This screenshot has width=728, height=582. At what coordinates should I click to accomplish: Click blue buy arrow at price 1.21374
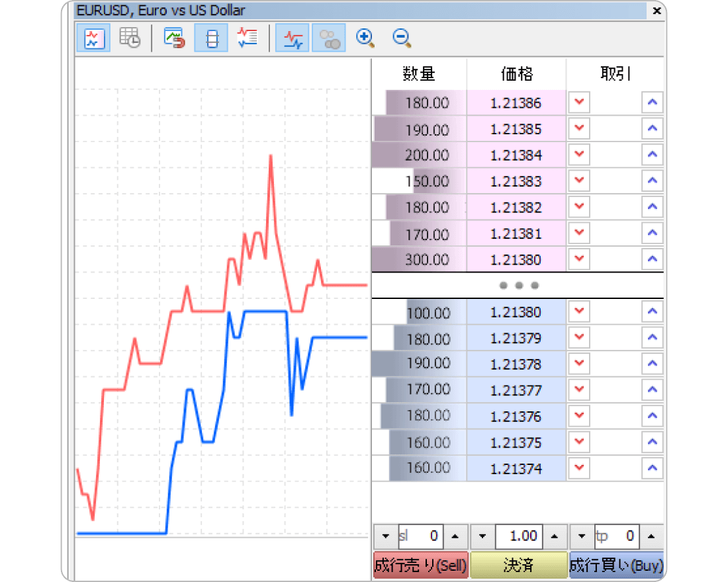pyautogui.click(x=653, y=468)
